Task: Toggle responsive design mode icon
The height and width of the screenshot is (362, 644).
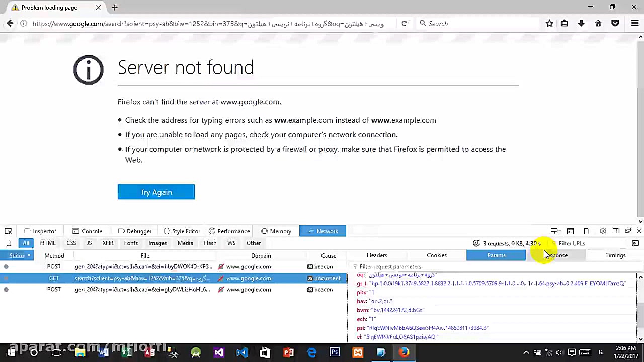Action: [586, 231]
